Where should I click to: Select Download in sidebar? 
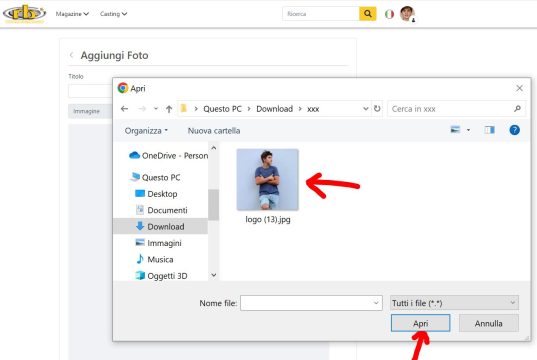pos(160,226)
